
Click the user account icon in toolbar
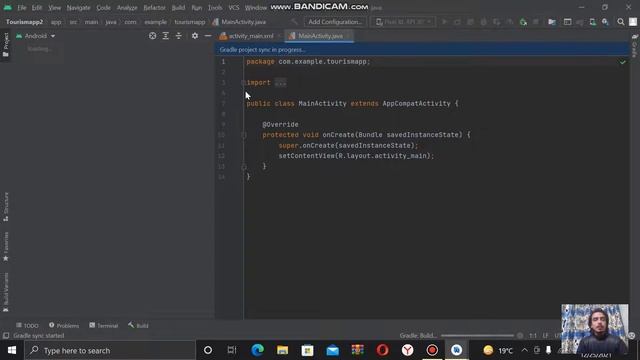pos(633,22)
